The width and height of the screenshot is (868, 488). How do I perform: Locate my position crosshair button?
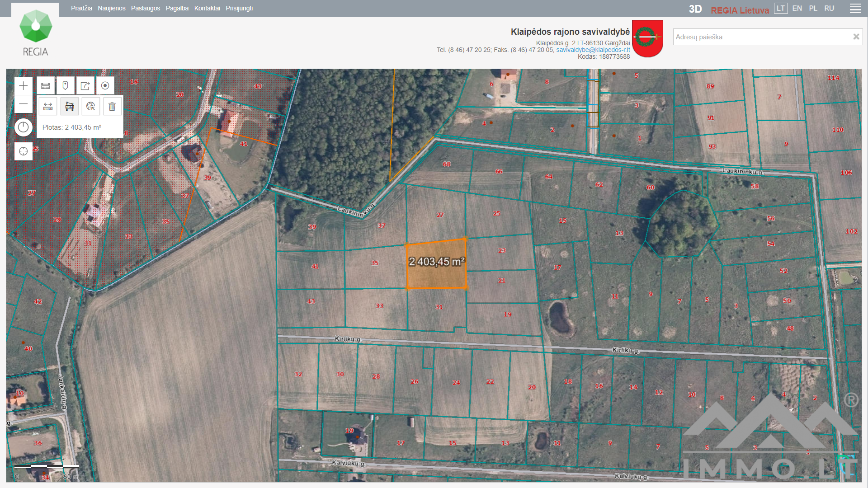[24, 151]
